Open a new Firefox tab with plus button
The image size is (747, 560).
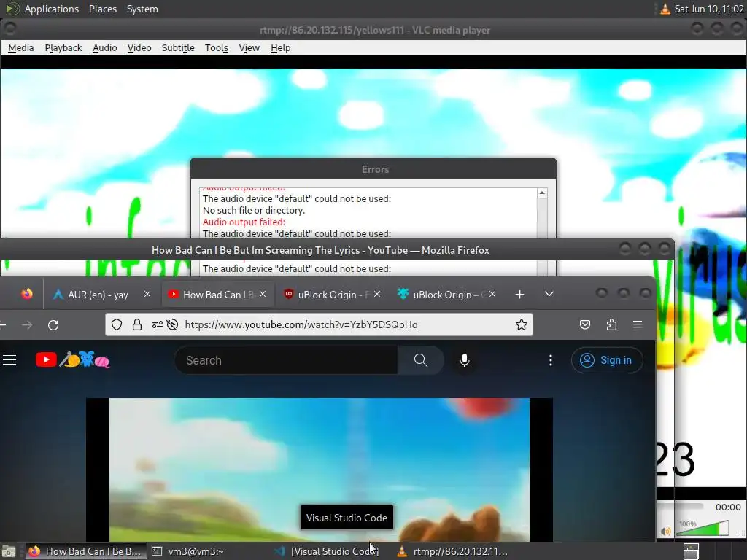click(519, 295)
